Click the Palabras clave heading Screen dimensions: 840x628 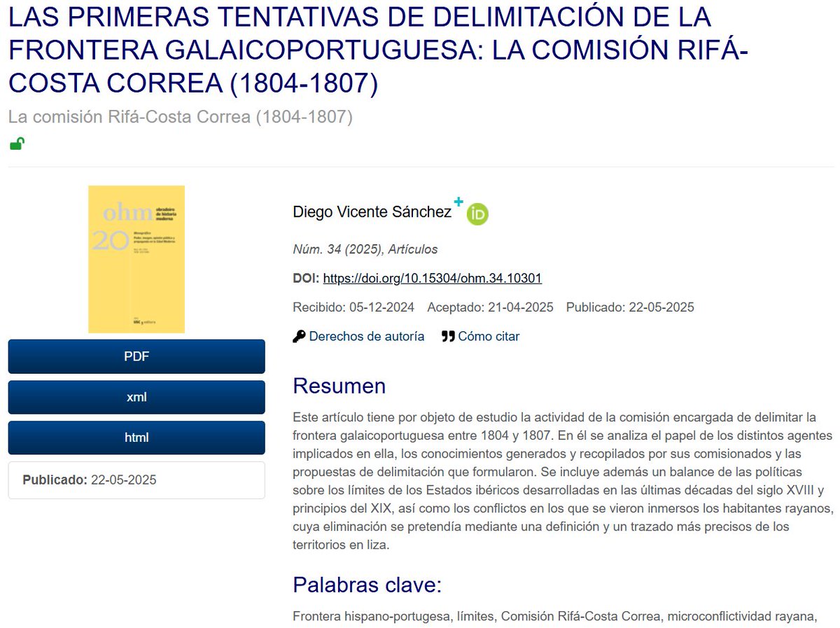367,585
